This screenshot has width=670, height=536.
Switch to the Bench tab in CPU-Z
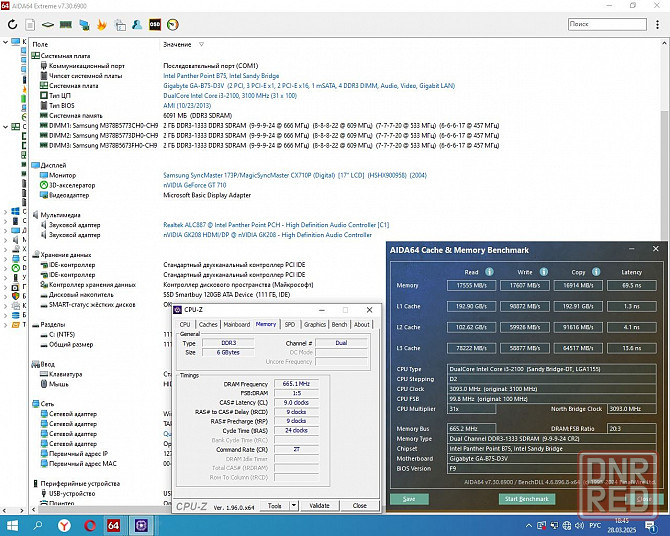point(339,324)
